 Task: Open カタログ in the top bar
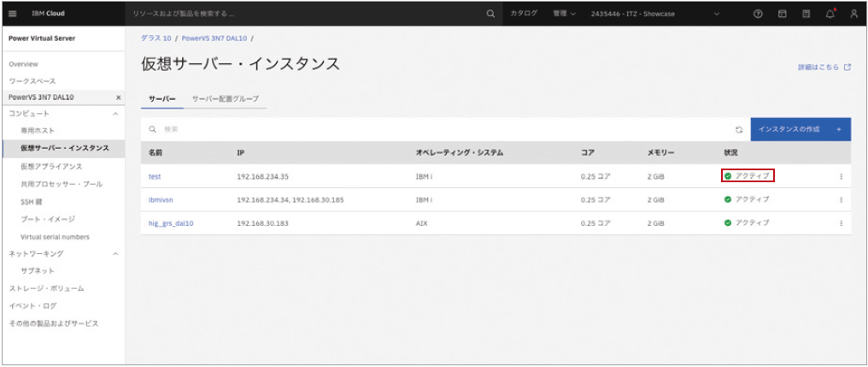pyautogui.click(x=523, y=14)
